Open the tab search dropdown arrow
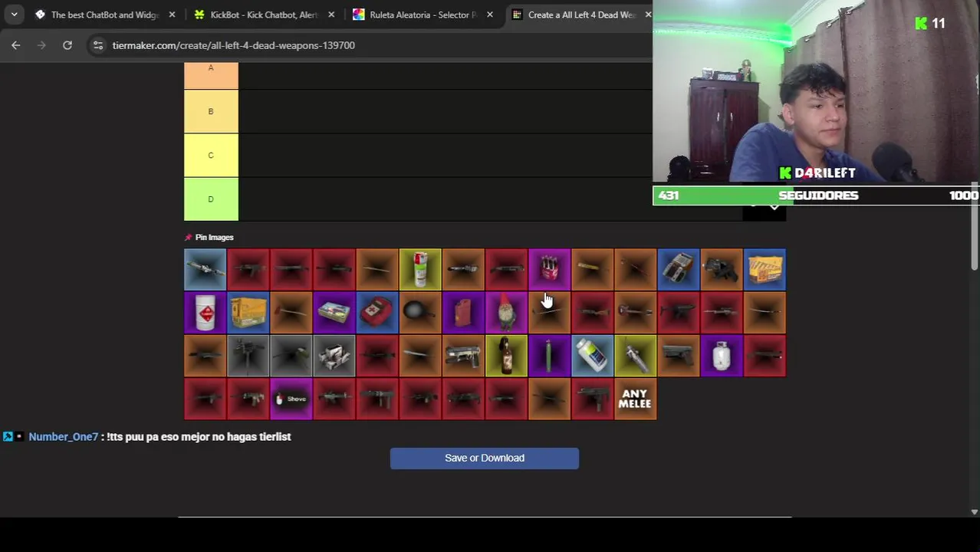 coord(14,15)
